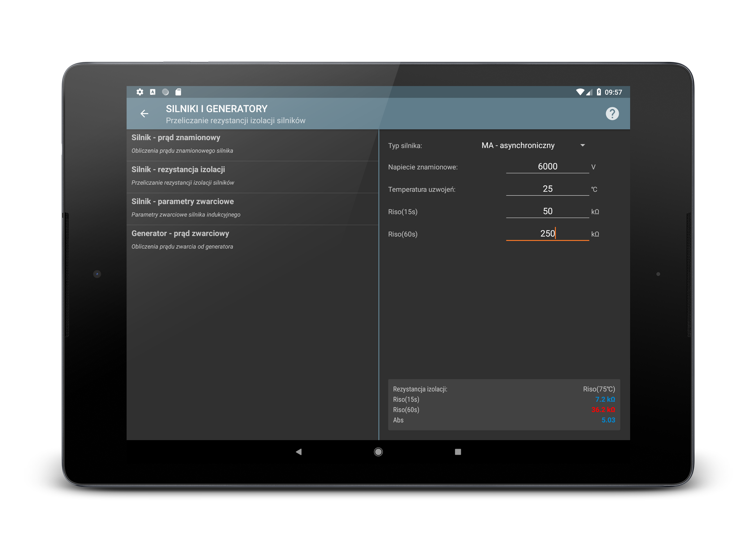756x549 pixels.
Task: Tap the result value '7.2 kΩ'
Action: tap(605, 399)
